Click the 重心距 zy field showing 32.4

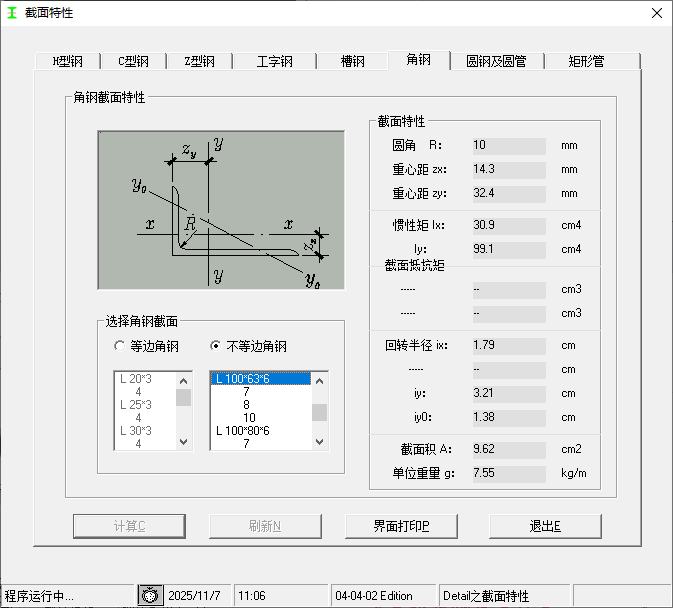tap(509, 193)
